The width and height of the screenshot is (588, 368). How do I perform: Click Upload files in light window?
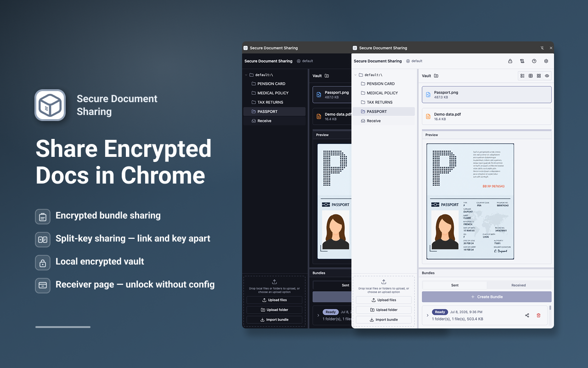click(x=384, y=300)
